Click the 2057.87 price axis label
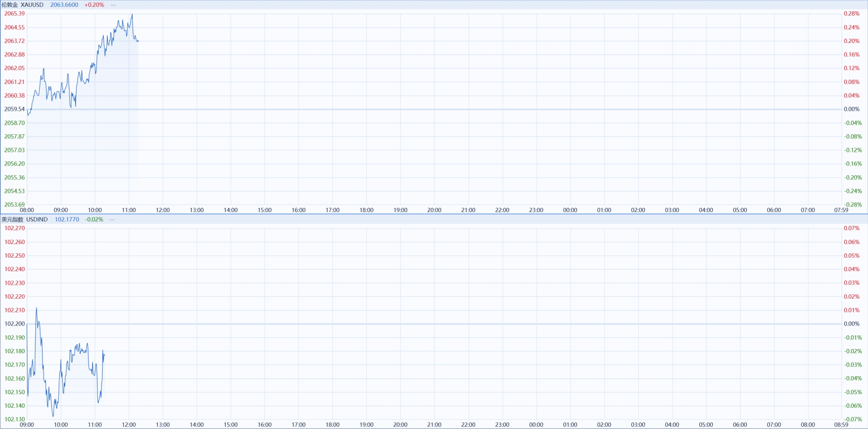 coord(14,137)
